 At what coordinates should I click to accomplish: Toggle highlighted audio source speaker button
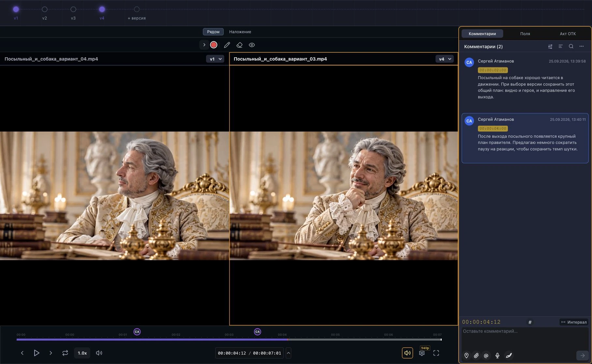pyautogui.click(x=407, y=353)
